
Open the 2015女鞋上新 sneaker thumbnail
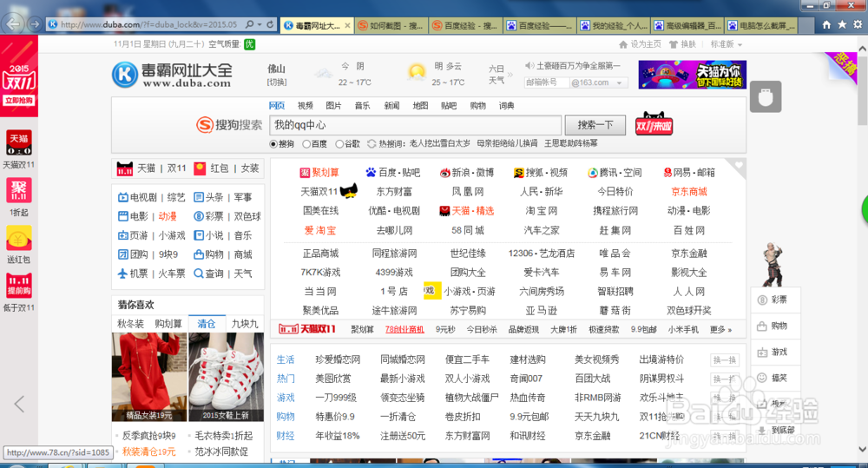227,377
